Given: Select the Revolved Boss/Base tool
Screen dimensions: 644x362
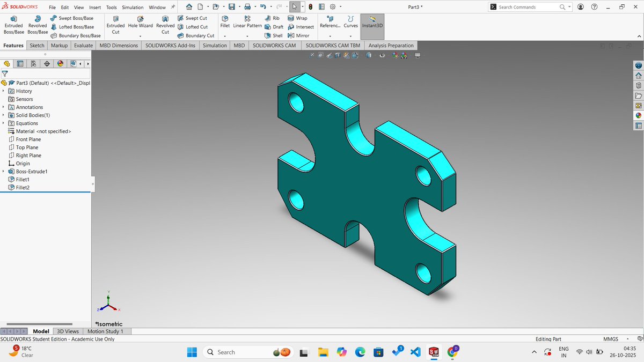Looking at the screenshot, I should (38, 25).
